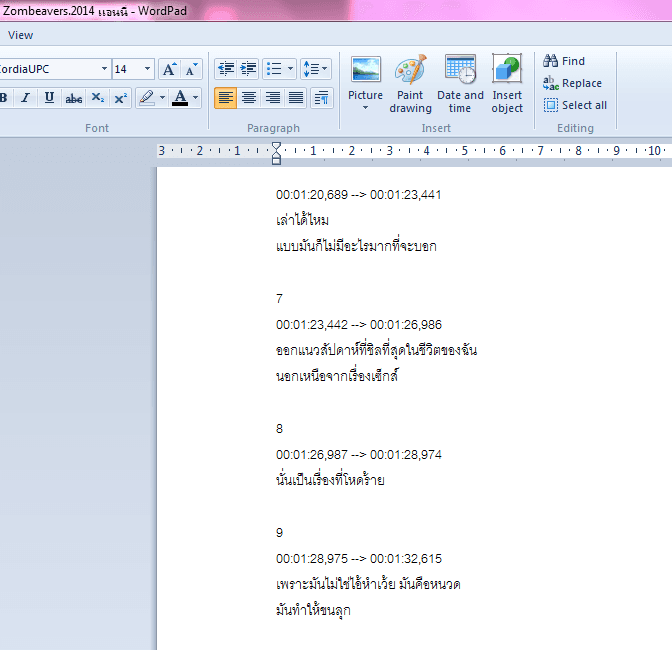Align text left
The image size is (672, 650).
pos(225,98)
